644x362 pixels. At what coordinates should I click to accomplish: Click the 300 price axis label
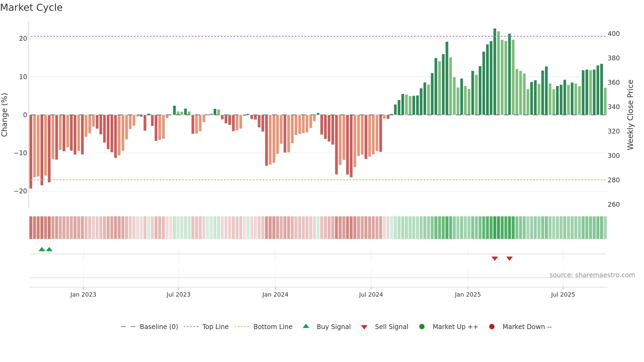point(614,156)
